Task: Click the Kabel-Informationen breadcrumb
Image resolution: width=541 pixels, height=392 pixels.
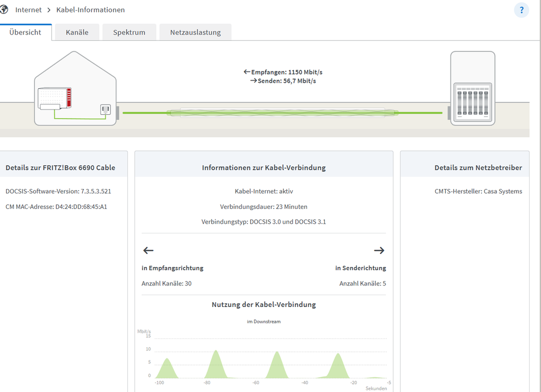Action: click(x=90, y=10)
